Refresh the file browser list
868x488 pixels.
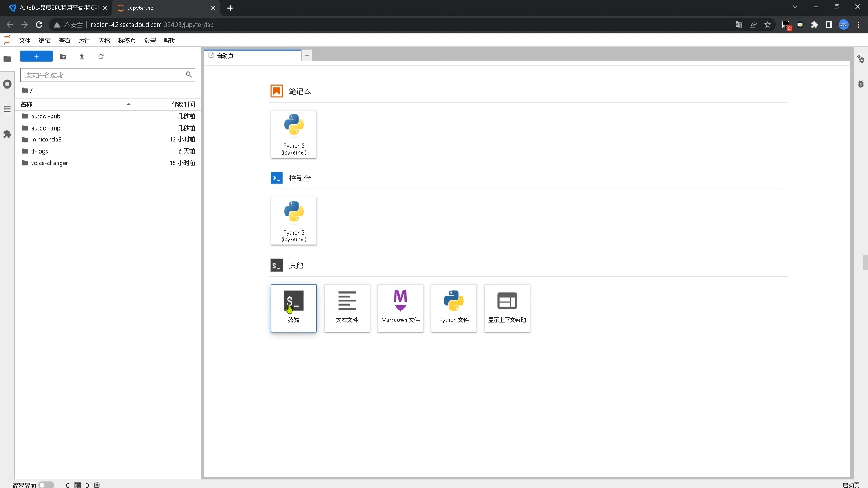pyautogui.click(x=101, y=56)
